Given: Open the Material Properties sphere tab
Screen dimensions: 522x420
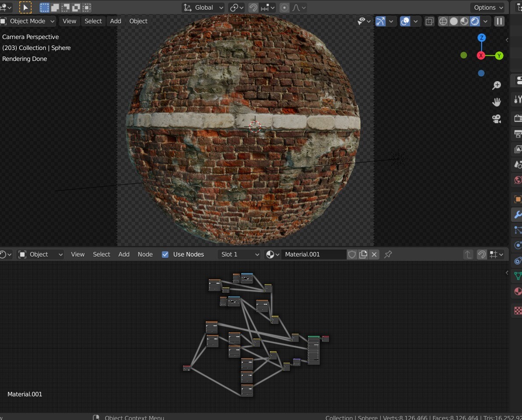Looking at the screenshot, I should (517, 292).
